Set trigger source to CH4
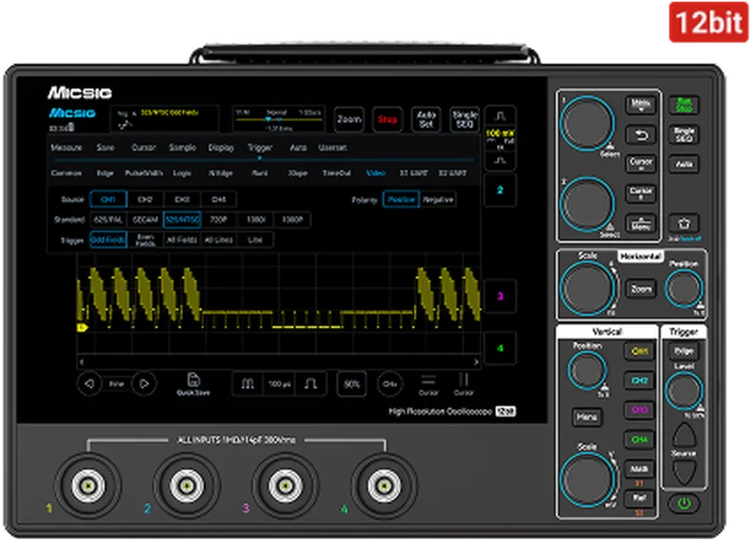Viewport: 756px width, 539px height. click(218, 200)
